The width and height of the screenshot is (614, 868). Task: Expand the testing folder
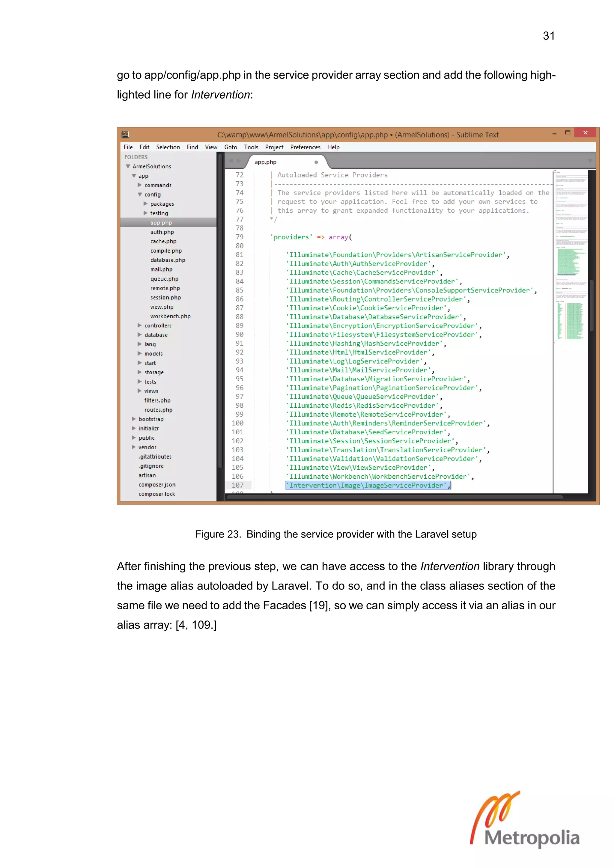(146, 213)
